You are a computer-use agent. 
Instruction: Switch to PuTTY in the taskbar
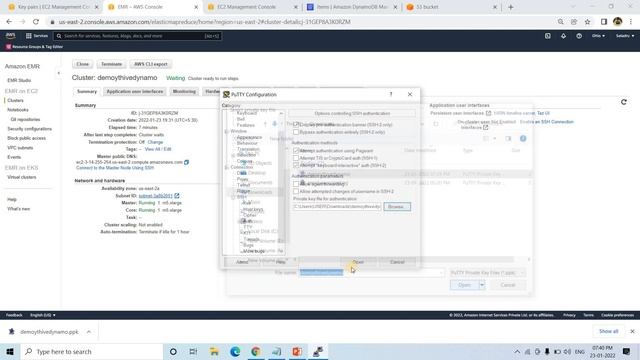pyautogui.click(x=318, y=351)
